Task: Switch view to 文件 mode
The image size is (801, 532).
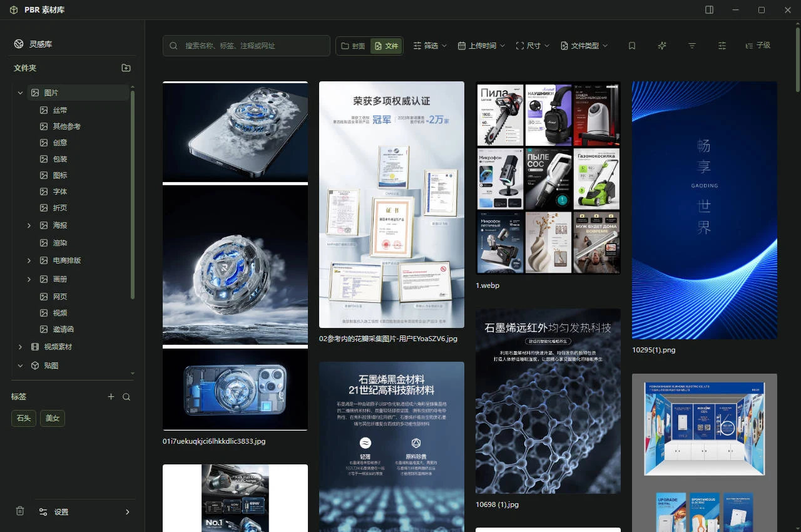Action: pos(385,46)
